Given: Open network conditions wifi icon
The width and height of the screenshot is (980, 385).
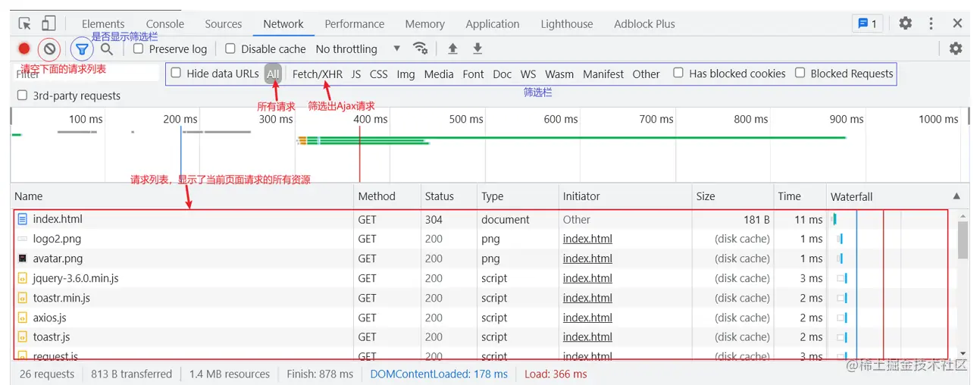Looking at the screenshot, I should (420, 49).
